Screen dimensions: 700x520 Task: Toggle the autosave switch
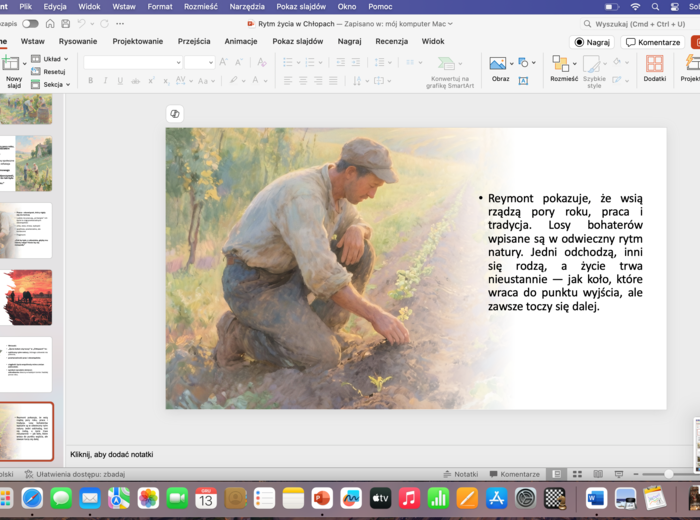tap(30, 23)
